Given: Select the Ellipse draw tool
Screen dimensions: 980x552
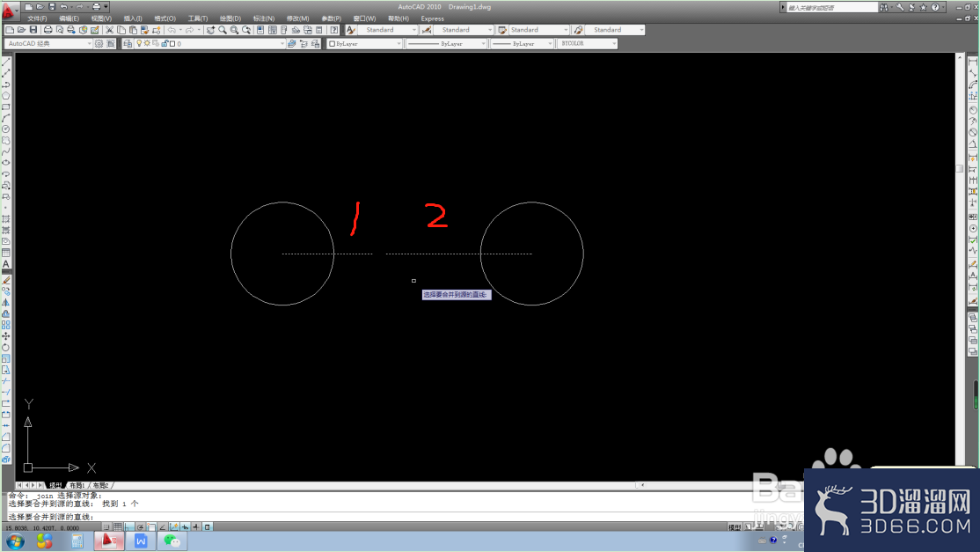Looking at the screenshot, I should point(6,163).
